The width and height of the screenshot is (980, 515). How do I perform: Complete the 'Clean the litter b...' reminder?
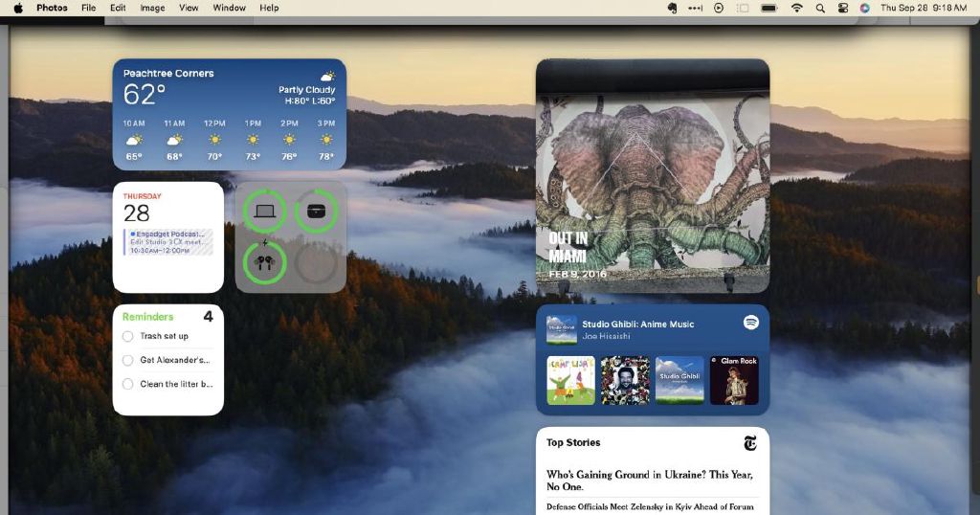(127, 384)
